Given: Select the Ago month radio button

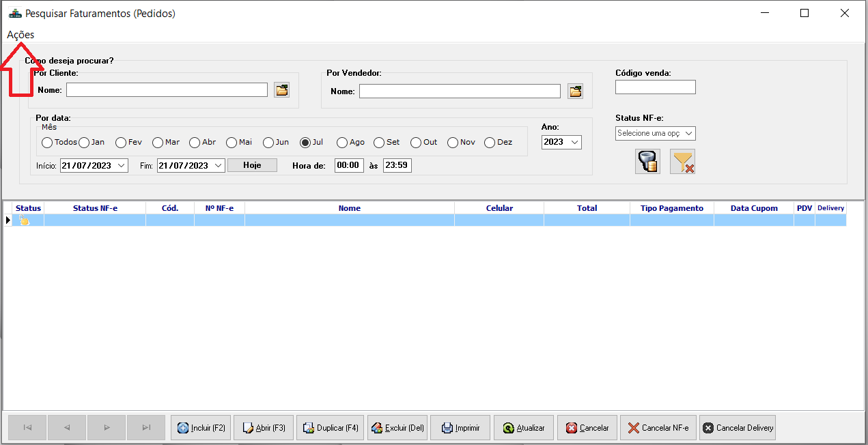Looking at the screenshot, I should [x=342, y=143].
